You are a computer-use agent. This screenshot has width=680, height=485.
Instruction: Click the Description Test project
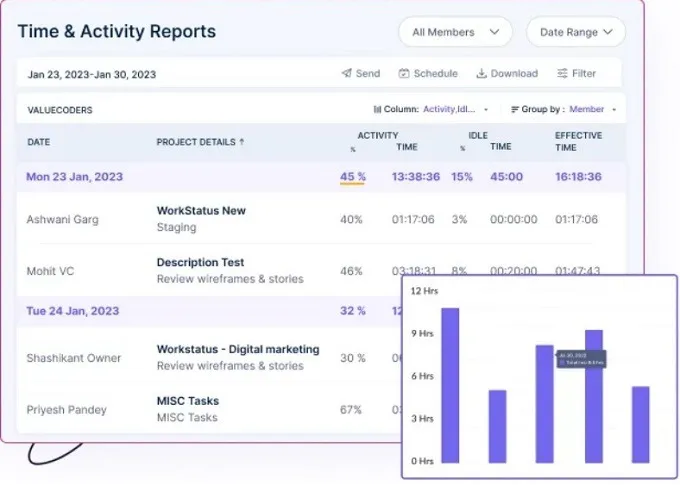(x=200, y=263)
